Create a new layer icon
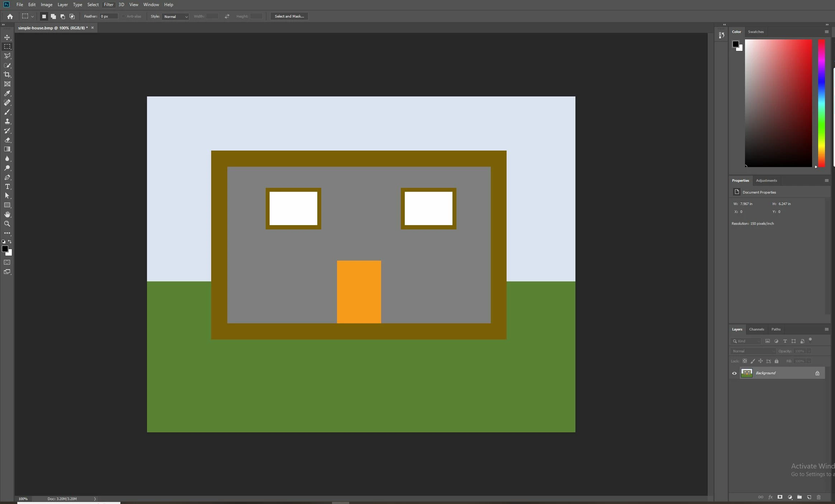This screenshot has width=835, height=504. 809,497
